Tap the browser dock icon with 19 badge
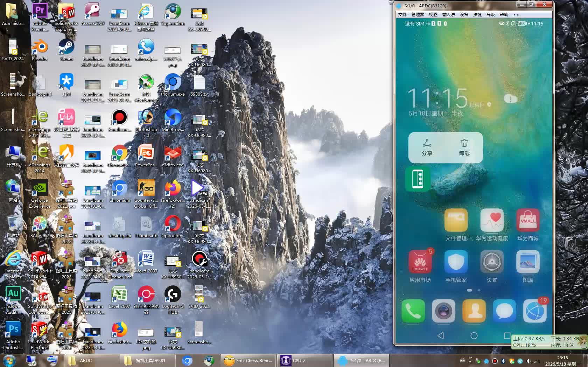The width and height of the screenshot is (588, 367). click(535, 311)
